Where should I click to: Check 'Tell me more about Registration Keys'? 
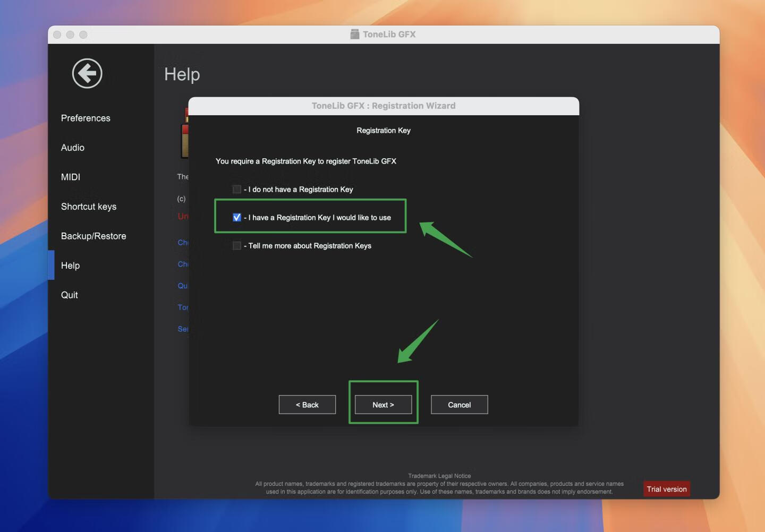237,245
